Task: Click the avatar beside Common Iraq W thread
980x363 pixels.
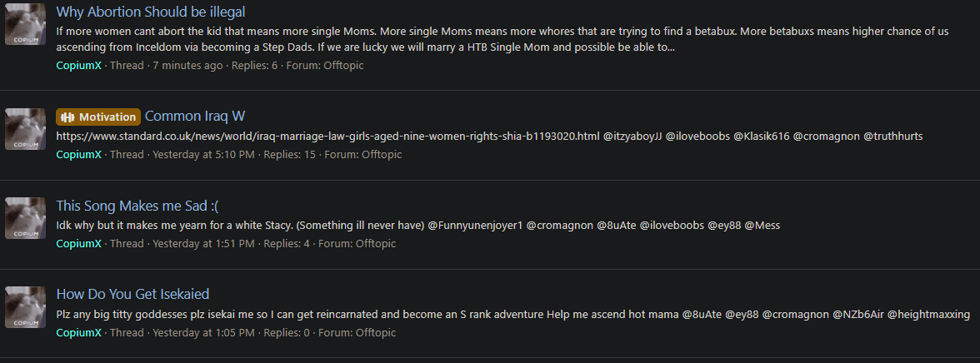Action: pos(26,129)
